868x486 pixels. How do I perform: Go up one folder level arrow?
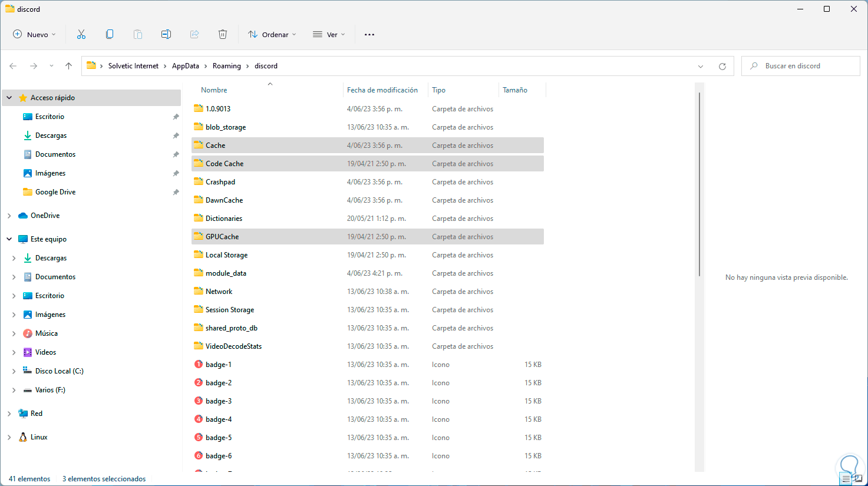[69, 66]
